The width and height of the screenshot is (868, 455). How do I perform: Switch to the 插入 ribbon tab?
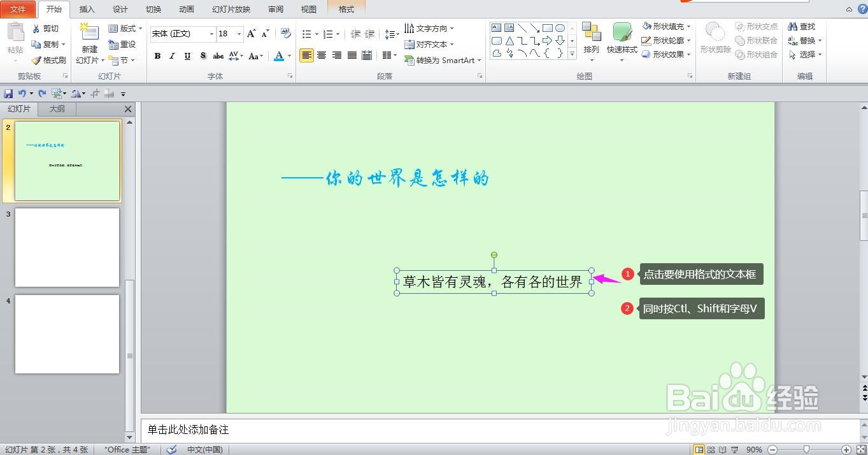[x=87, y=9]
